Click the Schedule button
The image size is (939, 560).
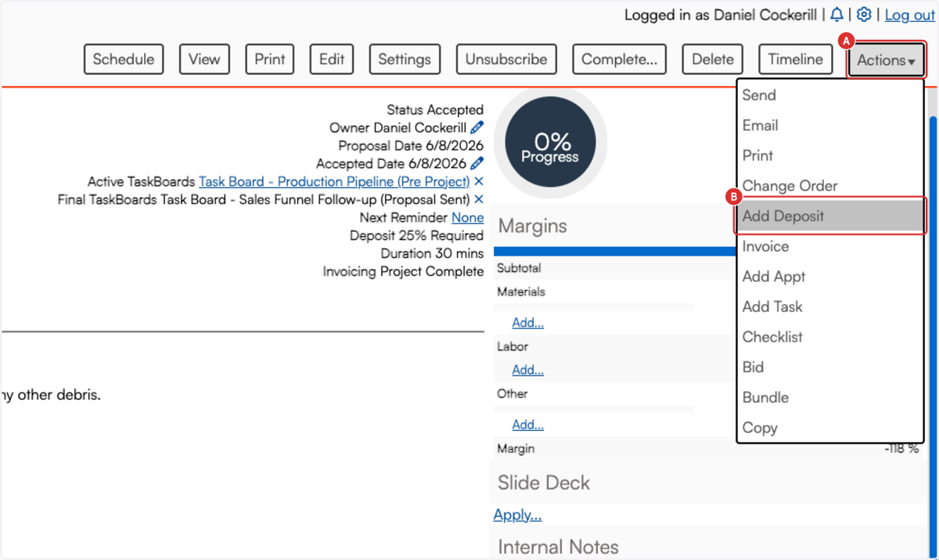[x=124, y=59]
